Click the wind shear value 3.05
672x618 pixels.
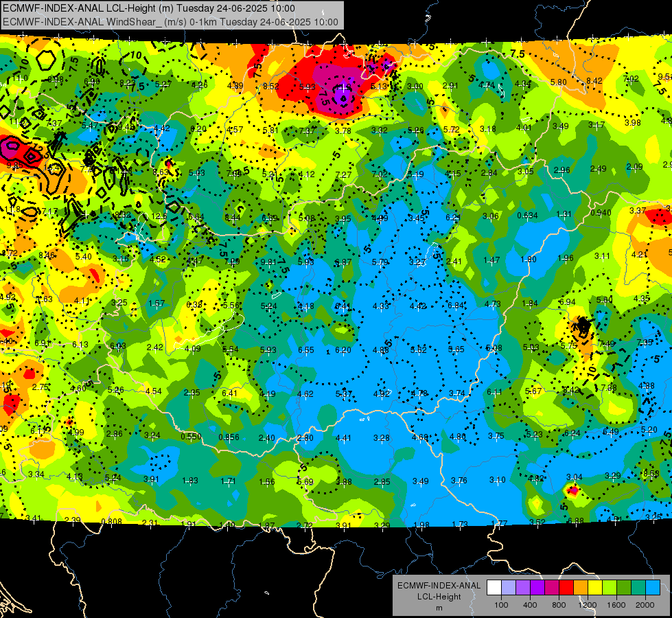click(525, 172)
